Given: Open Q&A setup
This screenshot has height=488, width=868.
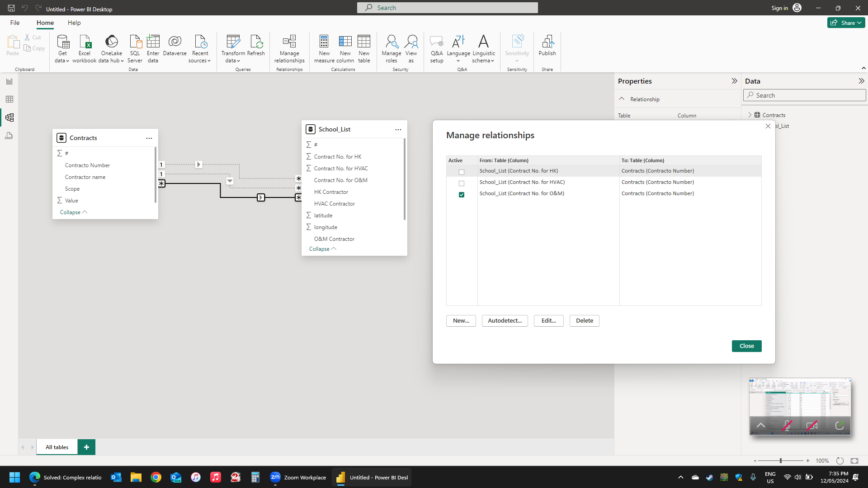Looking at the screenshot, I should 437,49.
